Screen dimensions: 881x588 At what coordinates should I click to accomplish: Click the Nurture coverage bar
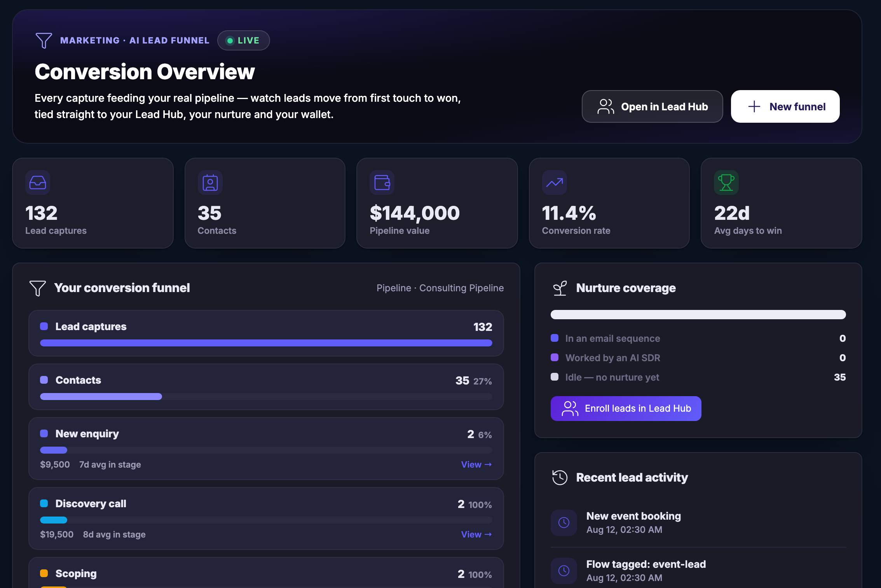pyautogui.click(x=698, y=315)
